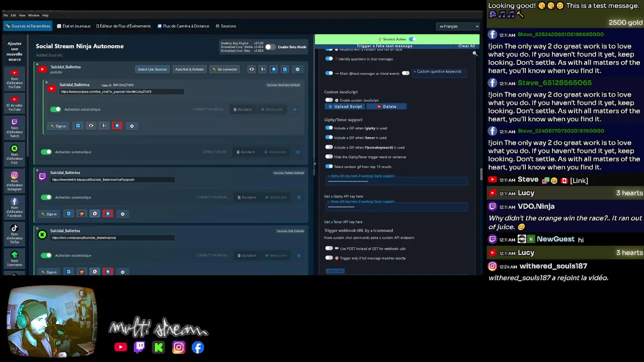This screenshot has height=362, width=644.
Task: Click Se connecter button
Action: (x=224, y=69)
